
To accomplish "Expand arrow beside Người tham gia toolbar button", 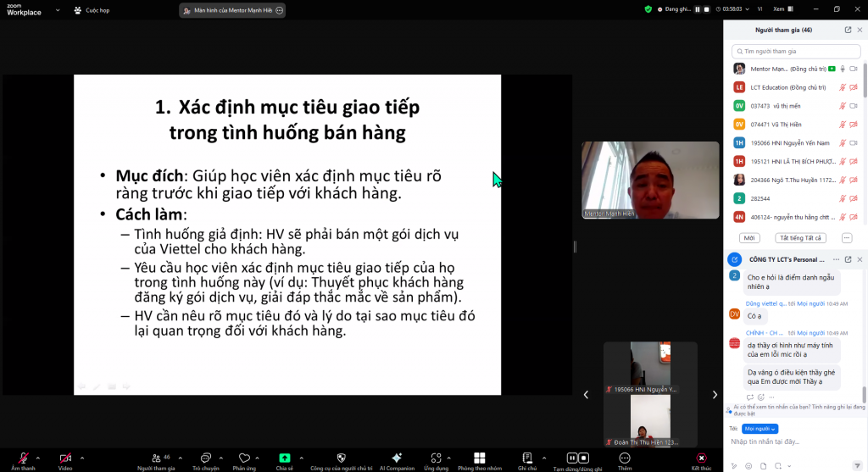I will (x=180, y=458).
